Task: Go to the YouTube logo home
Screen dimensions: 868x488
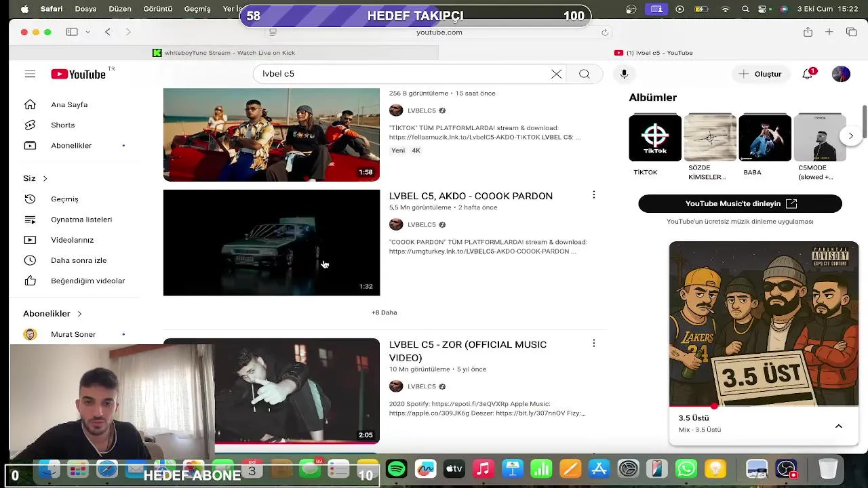Action: (78, 74)
